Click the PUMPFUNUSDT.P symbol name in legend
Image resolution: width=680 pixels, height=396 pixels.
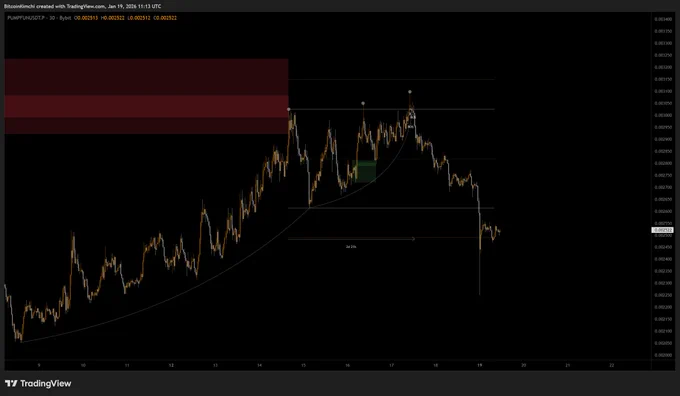[25, 18]
